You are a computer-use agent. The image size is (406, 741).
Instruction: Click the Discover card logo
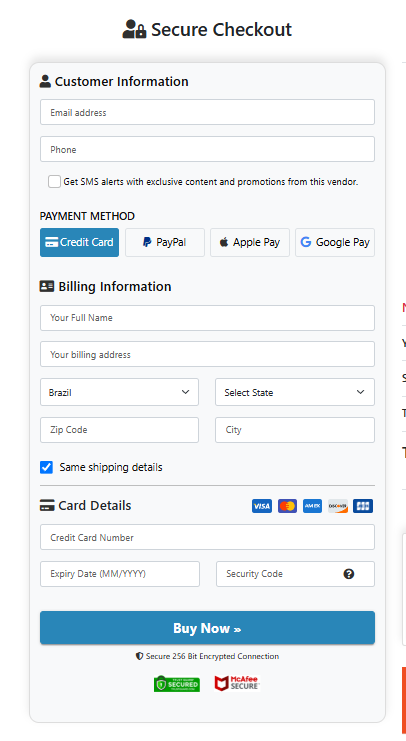[338, 506]
